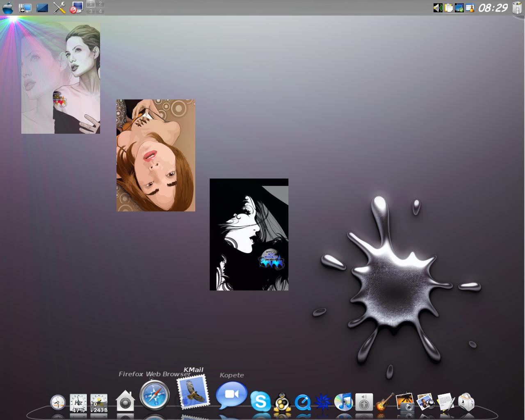This screenshot has width=525, height=420.
Task: Launch Skype from the dock
Action: point(260,401)
